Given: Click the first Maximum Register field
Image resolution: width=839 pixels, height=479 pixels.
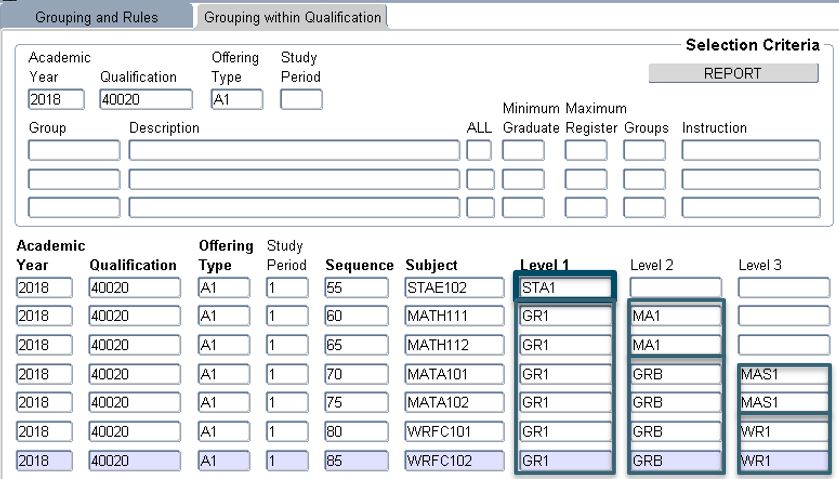Looking at the screenshot, I should 586,151.
